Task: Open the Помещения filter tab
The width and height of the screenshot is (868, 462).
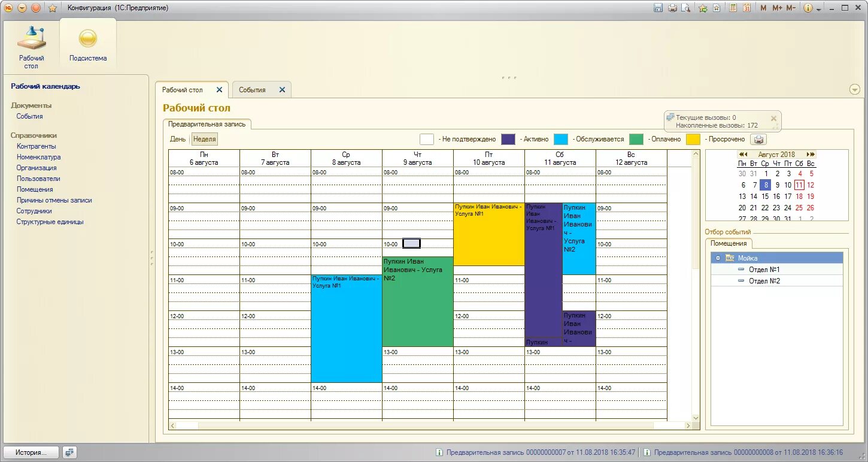Action: pyautogui.click(x=729, y=243)
